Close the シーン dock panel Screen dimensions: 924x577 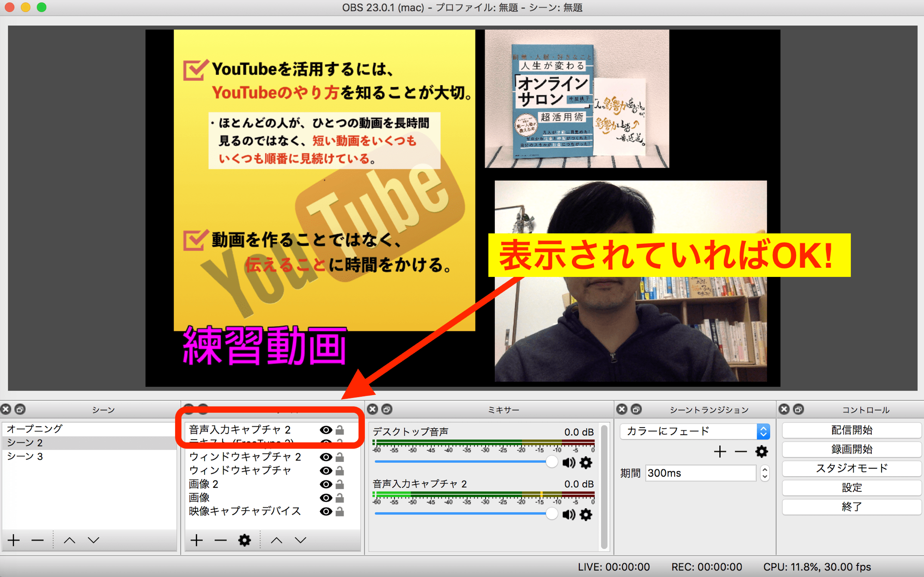point(6,409)
